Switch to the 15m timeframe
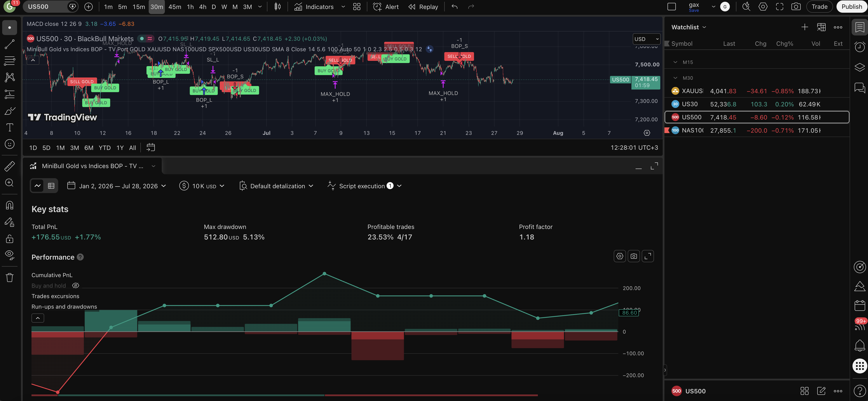The width and height of the screenshot is (868, 401). coord(138,7)
